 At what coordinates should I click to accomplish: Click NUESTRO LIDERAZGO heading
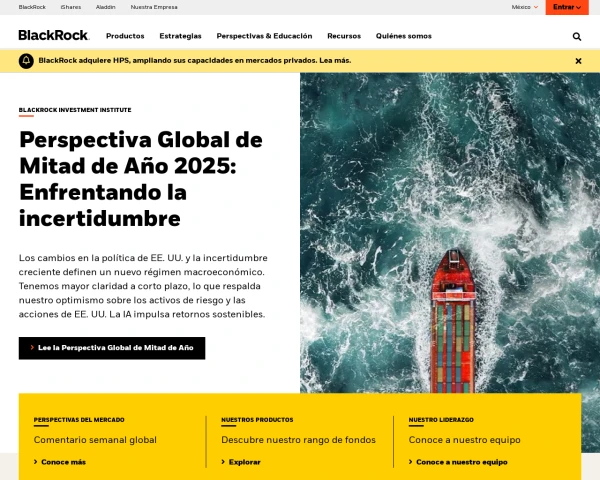[441, 420]
